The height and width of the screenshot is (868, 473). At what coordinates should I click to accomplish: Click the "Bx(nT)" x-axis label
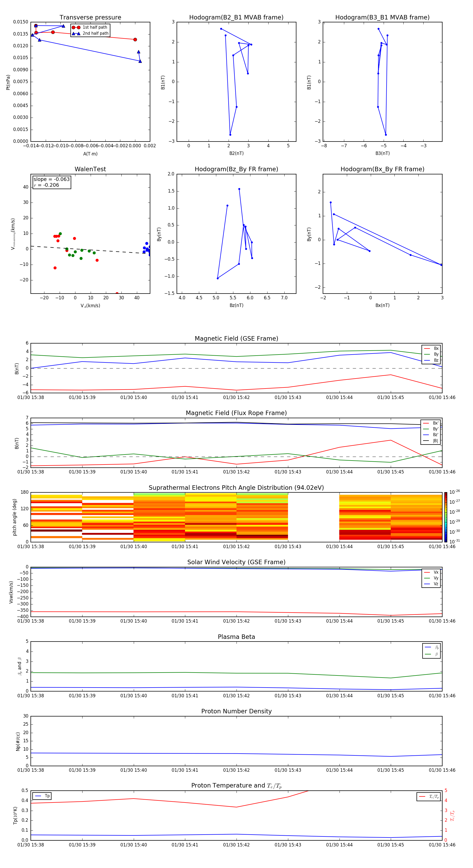pyautogui.click(x=382, y=305)
